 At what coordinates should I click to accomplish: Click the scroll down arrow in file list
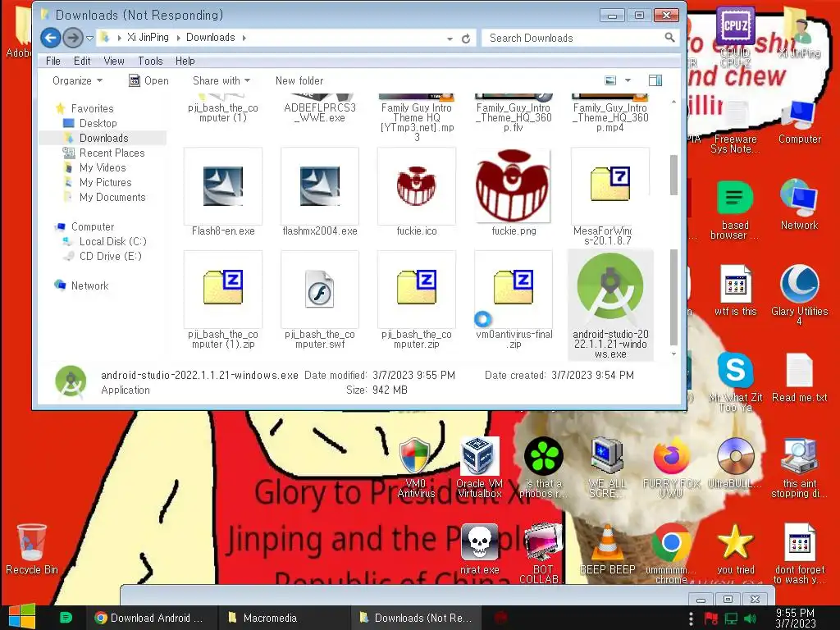pyautogui.click(x=673, y=354)
